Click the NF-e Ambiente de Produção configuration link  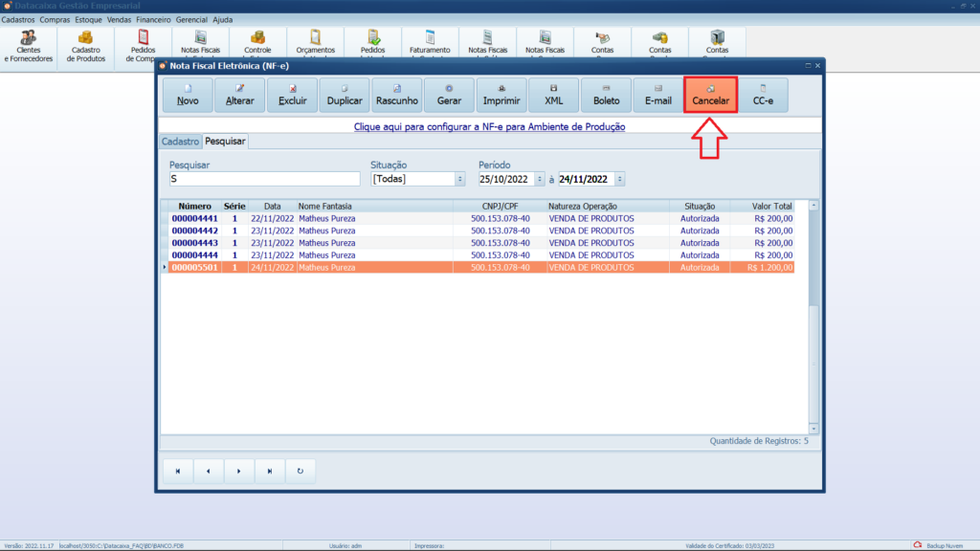click(x=489, y=126)
